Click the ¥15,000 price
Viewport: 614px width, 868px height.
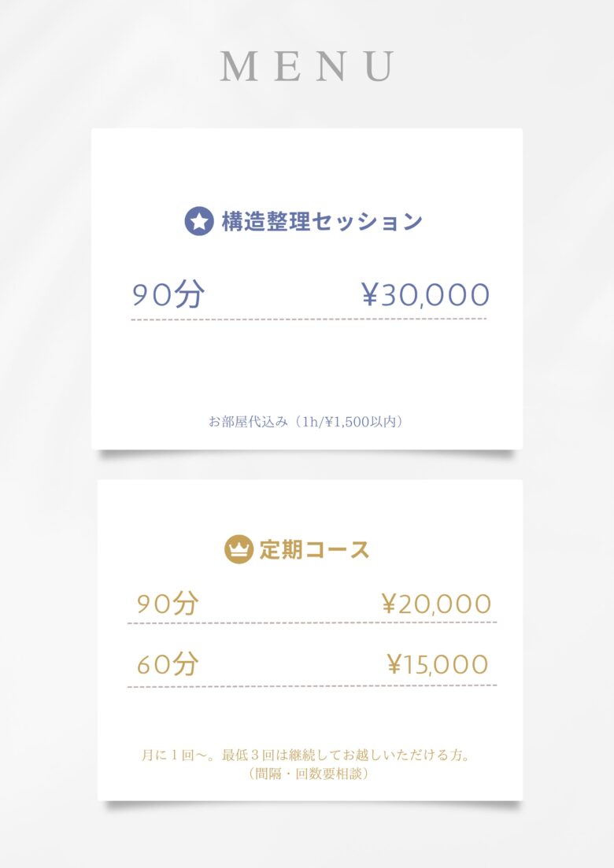tap(438, 665)
